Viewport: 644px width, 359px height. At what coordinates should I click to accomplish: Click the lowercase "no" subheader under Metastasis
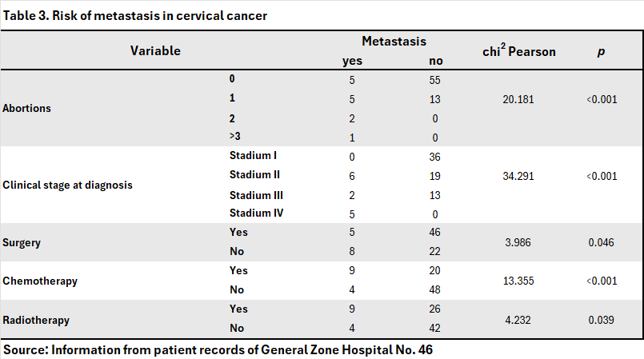click(435, 61)
